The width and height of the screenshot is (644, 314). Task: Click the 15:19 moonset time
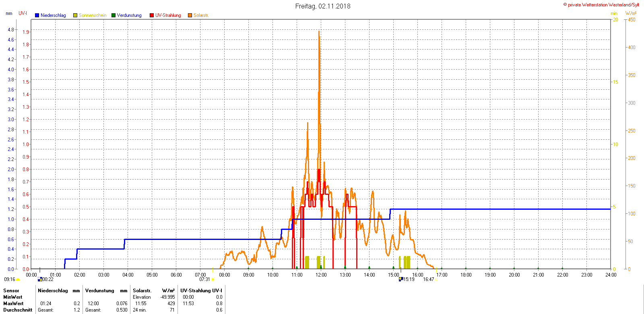409,279
